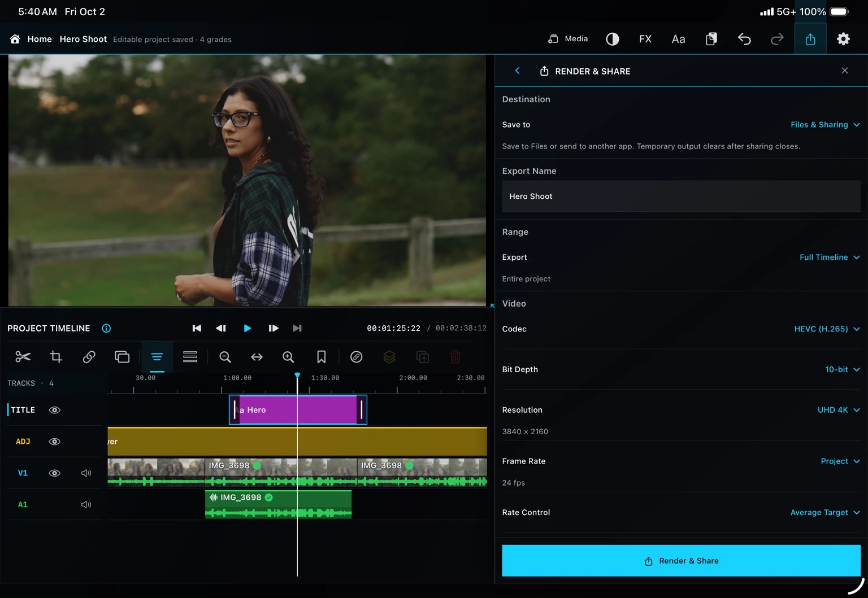Open the Media library
Viewport: 868px width, 598px height.
(x=568, y=39)
